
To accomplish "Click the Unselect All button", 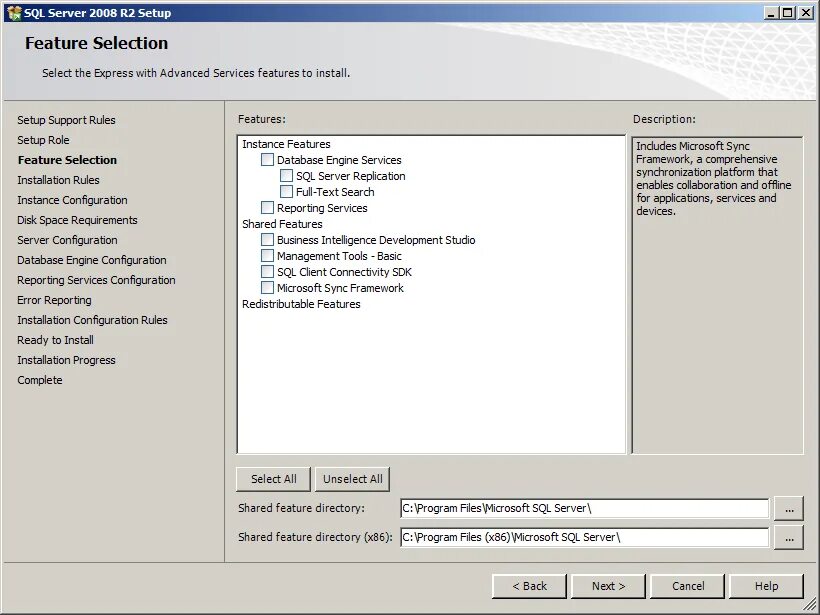I will coord(352,479).
